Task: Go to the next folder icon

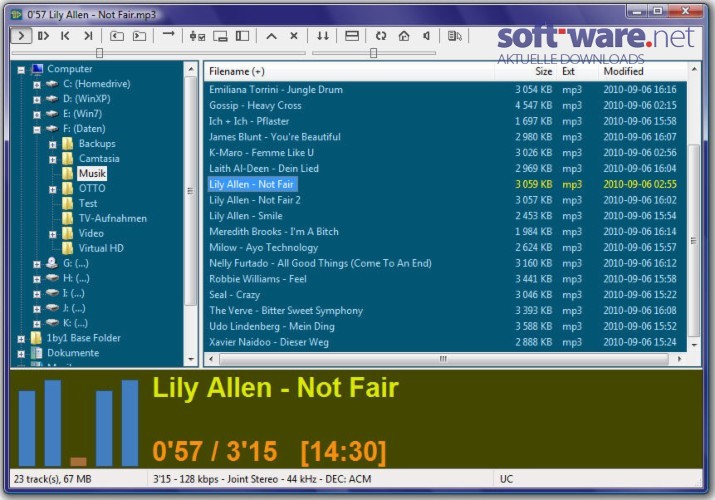Action: [x=139, y=36]
